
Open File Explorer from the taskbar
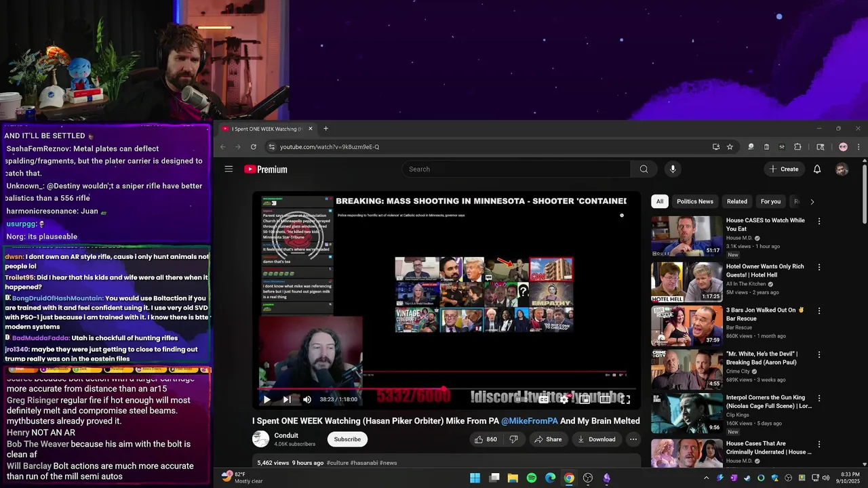(x=513, y=478)
